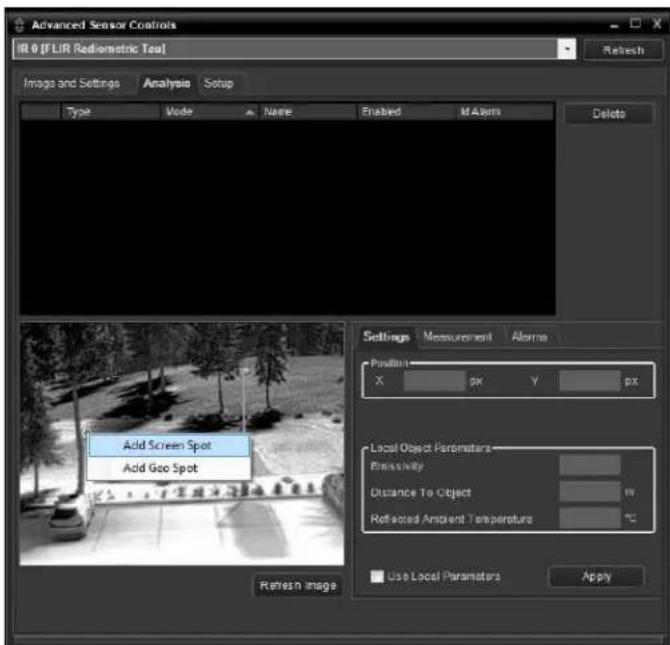Click the thermal camera image preview
The image size is (670, 645).
[182, 444]
